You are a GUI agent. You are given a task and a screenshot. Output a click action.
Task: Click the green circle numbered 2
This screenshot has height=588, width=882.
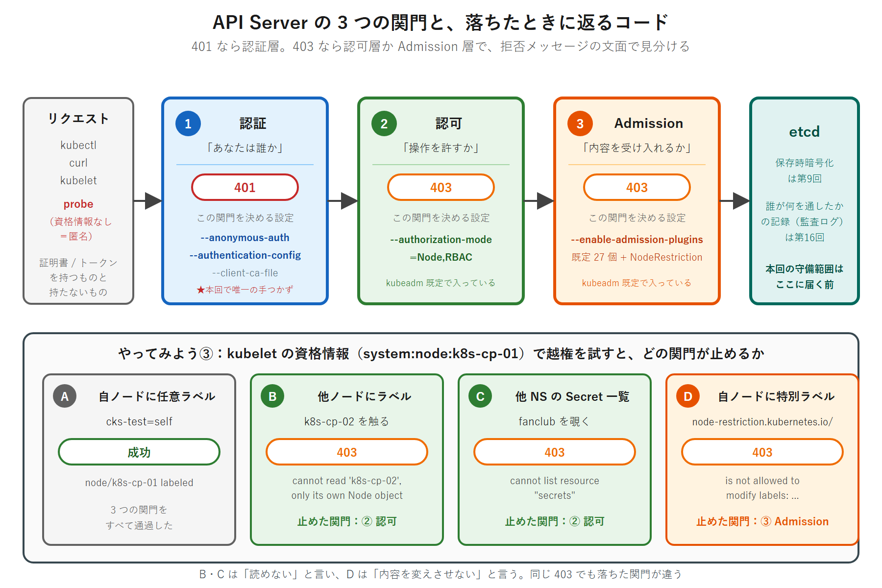pyautogui.click(x=384, y=123)
